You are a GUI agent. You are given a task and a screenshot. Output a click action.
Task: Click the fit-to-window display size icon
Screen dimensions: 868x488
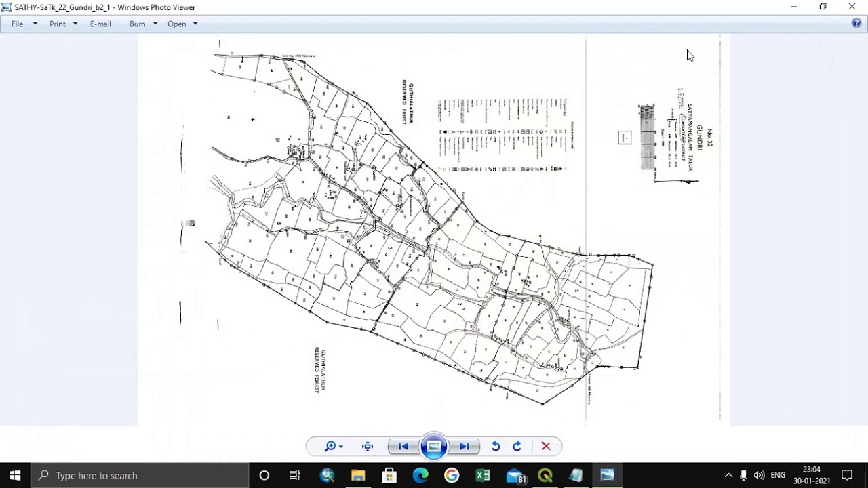click(367, 446)
